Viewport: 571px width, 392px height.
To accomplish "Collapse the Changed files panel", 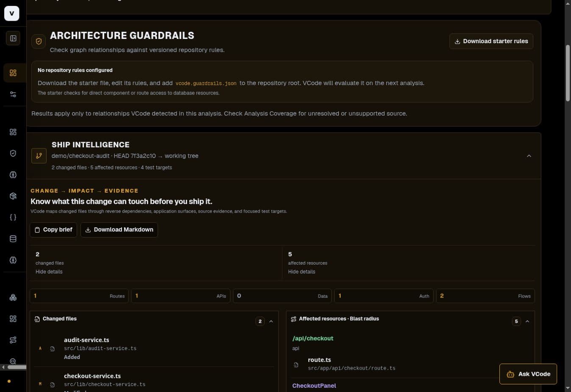I will pyautogui.click(x=271, y=321).
